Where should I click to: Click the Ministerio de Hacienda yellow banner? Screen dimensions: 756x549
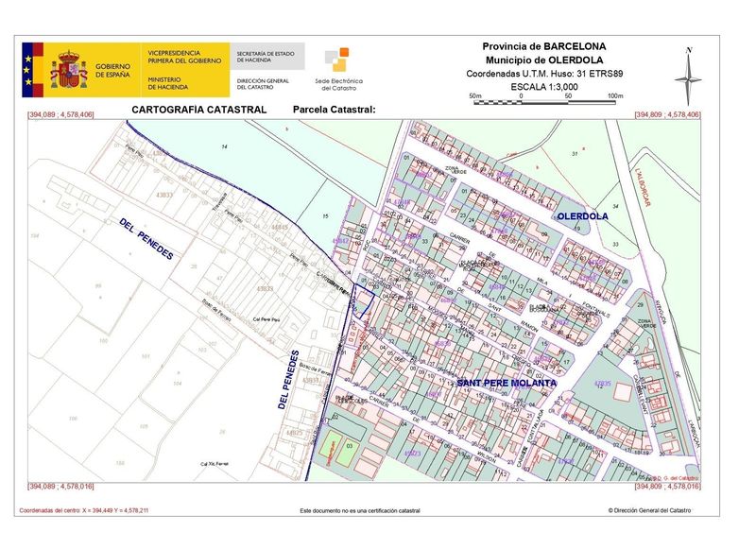pos(185,70)
